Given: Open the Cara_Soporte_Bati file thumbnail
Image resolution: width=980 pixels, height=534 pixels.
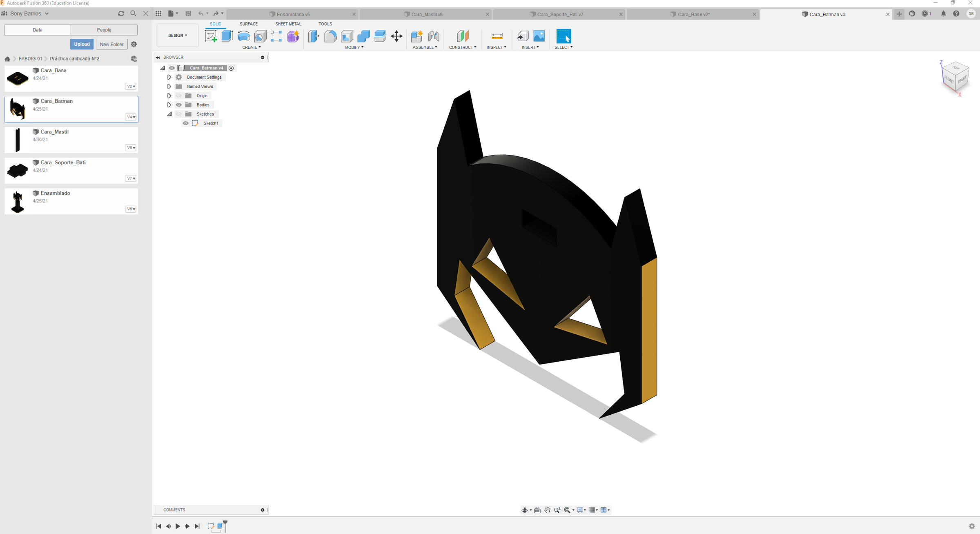Looking at the screenshot, I should tap(17, 171).
